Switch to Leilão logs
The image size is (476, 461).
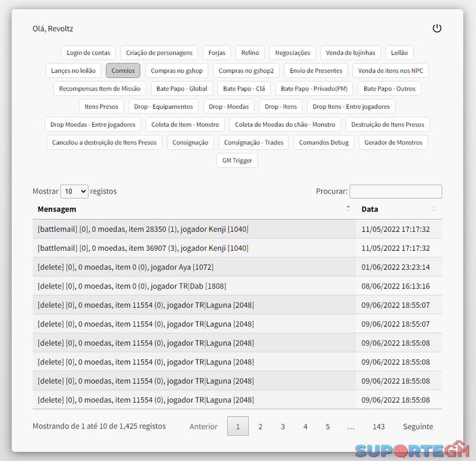click(400, 53)
